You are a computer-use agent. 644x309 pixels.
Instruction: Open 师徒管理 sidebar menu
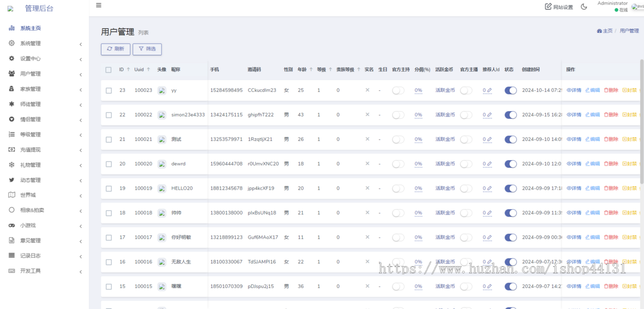coord(31,104)
